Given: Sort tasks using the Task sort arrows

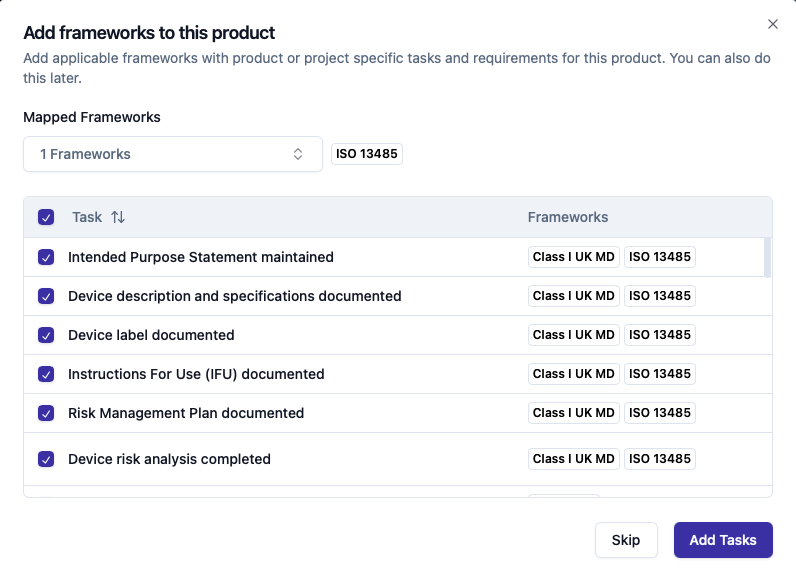Looking at the screenshot, I should point(118,217).
